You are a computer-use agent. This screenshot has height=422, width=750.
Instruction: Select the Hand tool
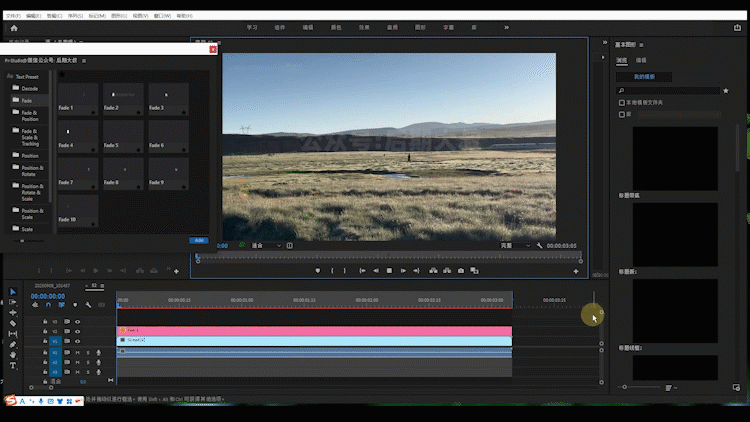[x=13, y=354]
